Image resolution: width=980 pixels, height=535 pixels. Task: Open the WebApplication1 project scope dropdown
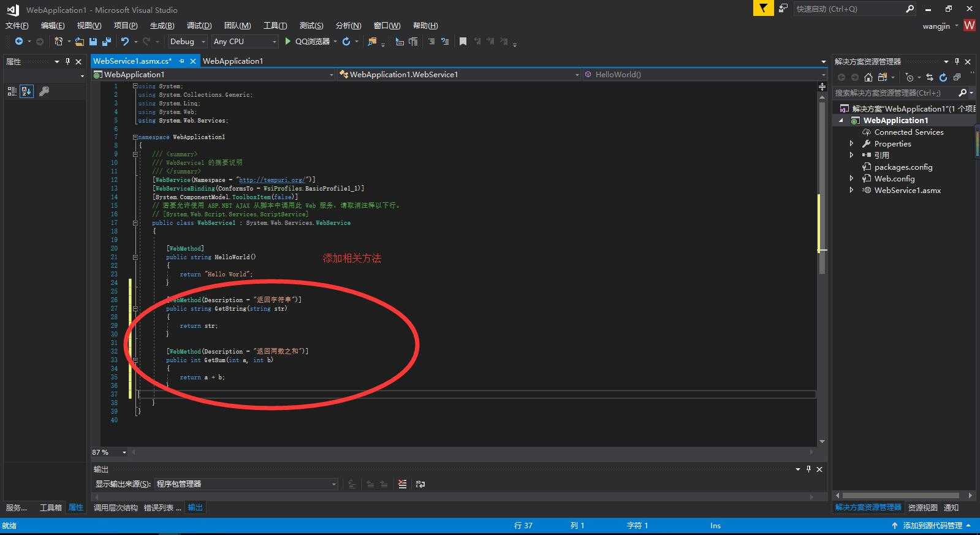(213, 74)
